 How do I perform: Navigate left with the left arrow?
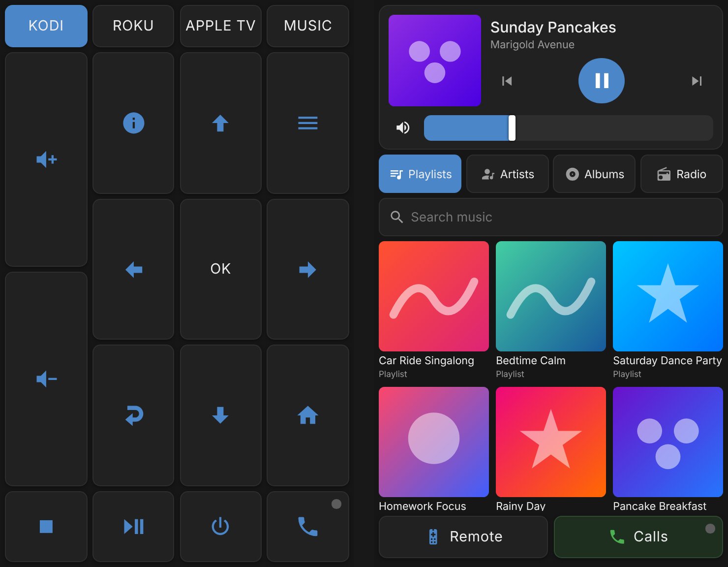click(x=133, y=269)
